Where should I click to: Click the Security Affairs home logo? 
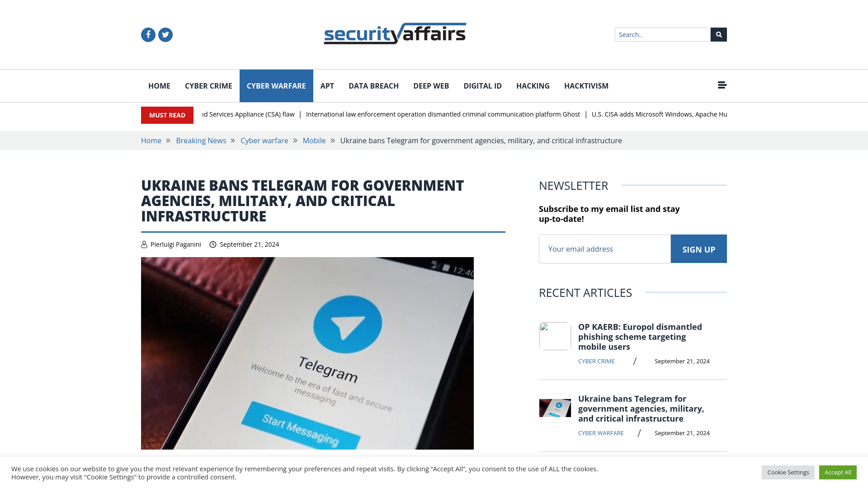[395, 33]
